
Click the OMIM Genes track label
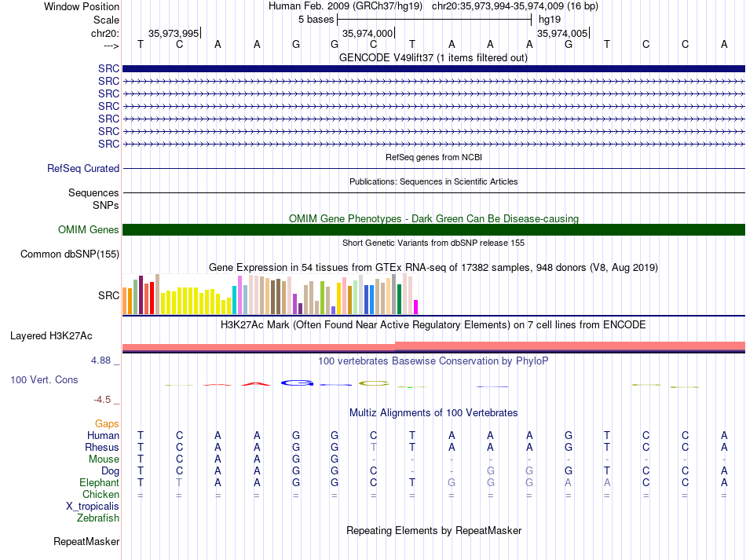click(x=89, y=230)
